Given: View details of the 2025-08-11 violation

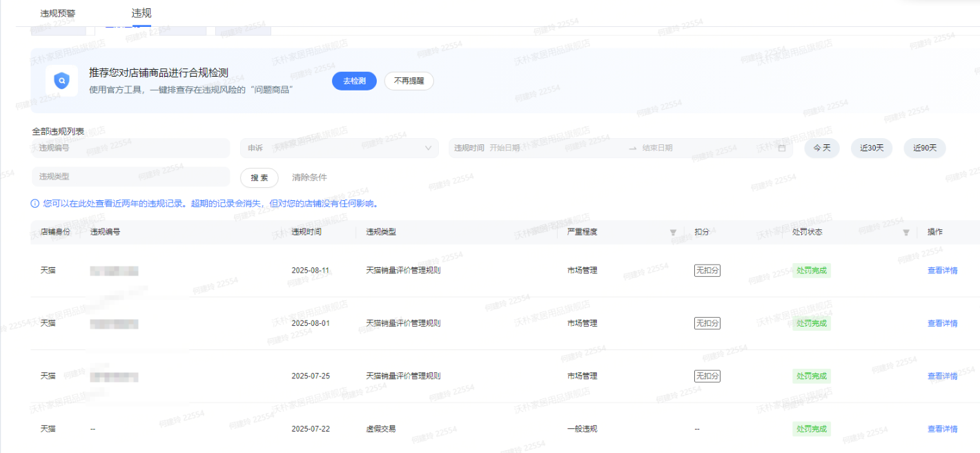Looking at the screenshot, I should pyautogui.click(x=942, y=271).
